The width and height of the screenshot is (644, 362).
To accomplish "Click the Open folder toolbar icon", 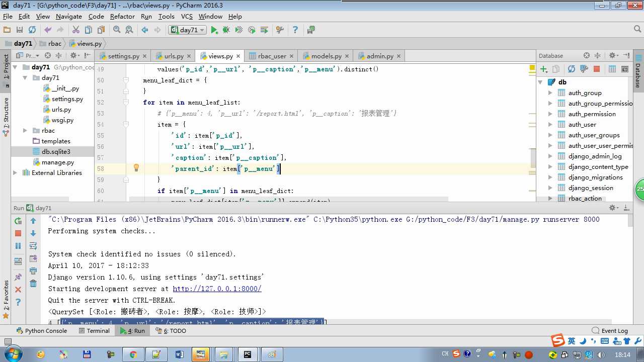I will coord(7,30).
